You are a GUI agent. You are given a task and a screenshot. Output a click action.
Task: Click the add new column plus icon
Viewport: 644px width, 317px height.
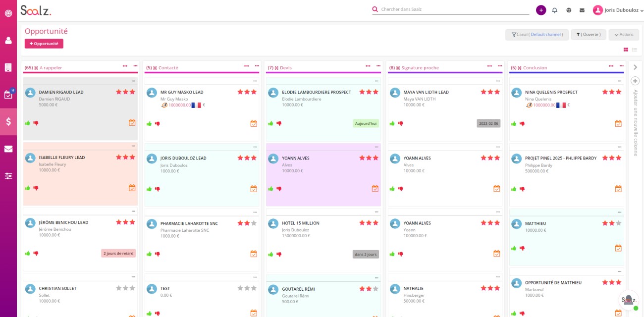coord(635,81)
